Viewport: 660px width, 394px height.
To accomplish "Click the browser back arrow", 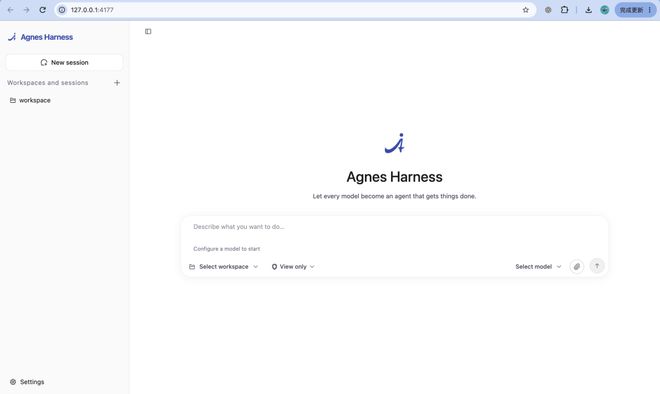I will (x=11, y=10).
